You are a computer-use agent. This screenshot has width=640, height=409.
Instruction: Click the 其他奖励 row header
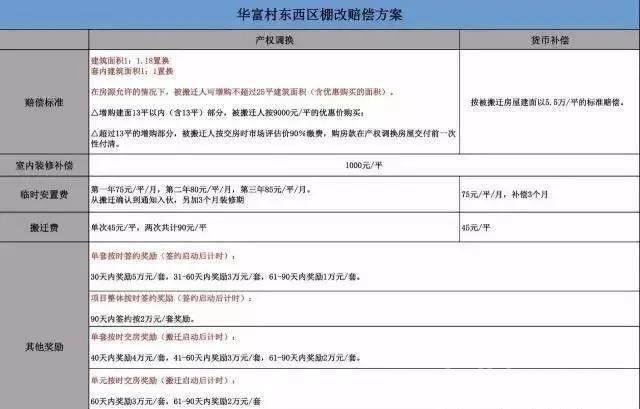44,346
